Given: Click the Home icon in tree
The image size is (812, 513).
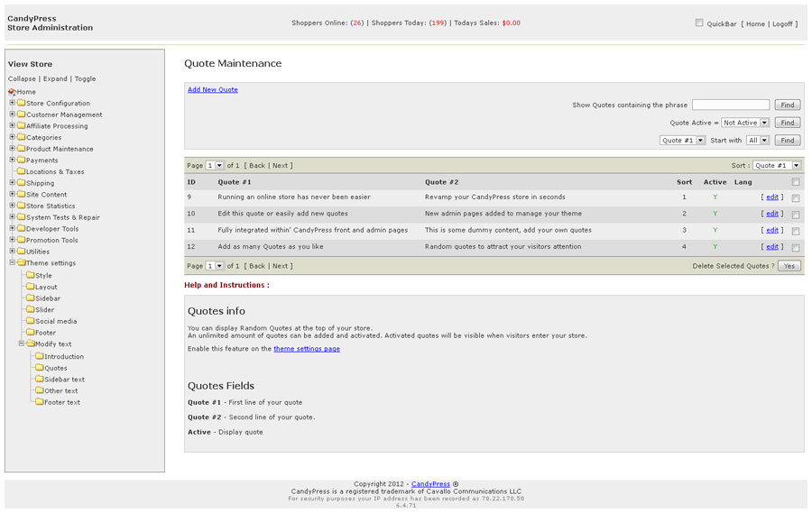Looking at the screenshot, I should click(12, 92).
